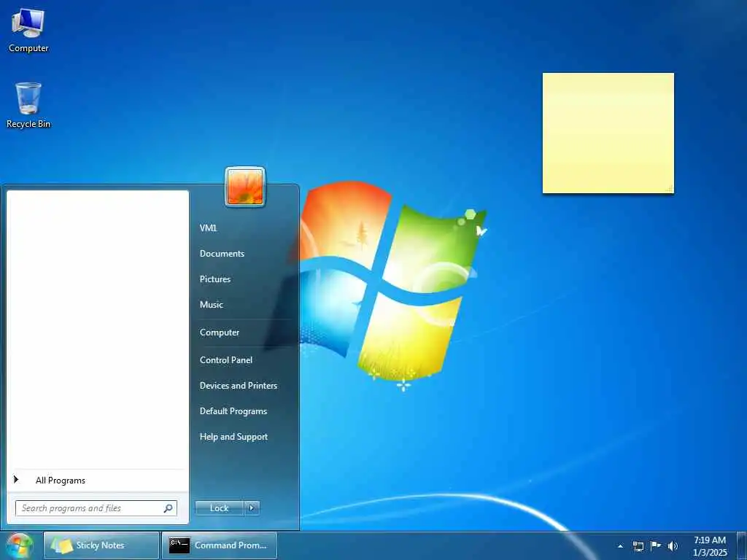Click the taskbar clock showing 7:19 AM
The image size is (747, 560).
click(x=710, y=546)
